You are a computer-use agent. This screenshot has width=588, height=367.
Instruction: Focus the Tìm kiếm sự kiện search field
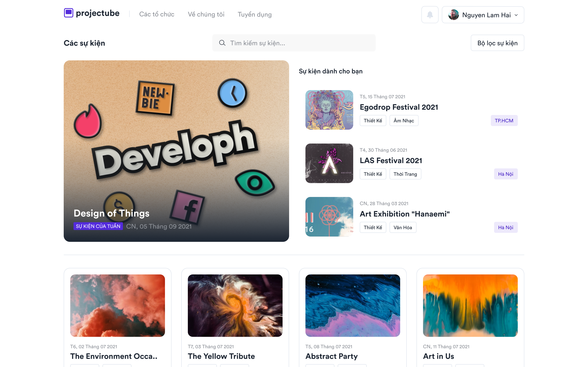click(x=299, y=43)
